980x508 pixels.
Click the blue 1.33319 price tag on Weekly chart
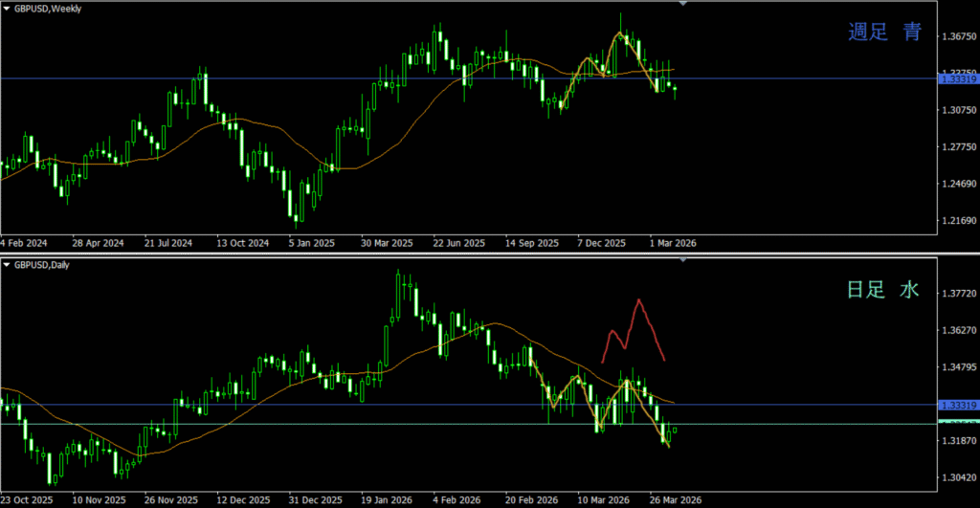tap(956, 80)
